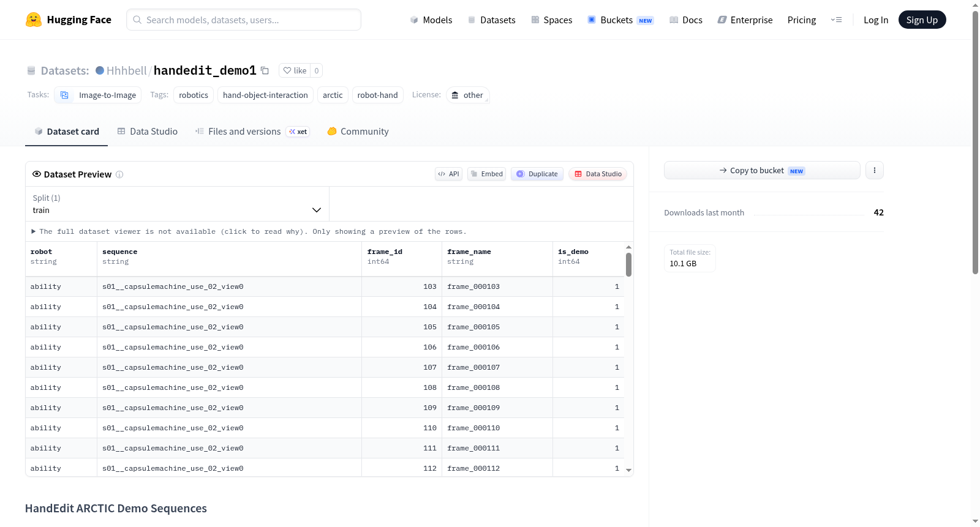Image resolution: width=980 pixels, height=527 pixels.
Task: Click the preview table scrollbar thumb
Action: 628,264
